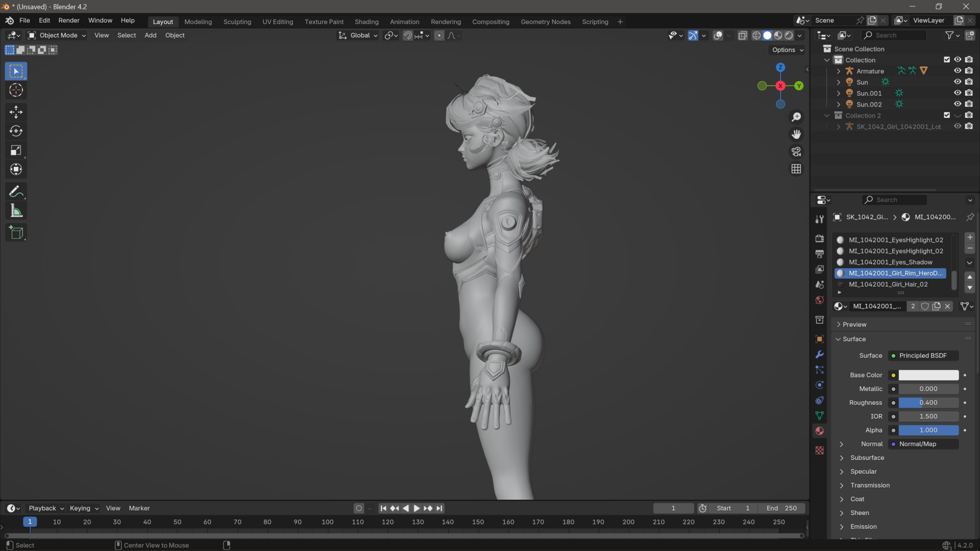Open the Object Mode dropdown

click(x=57, y=35)
